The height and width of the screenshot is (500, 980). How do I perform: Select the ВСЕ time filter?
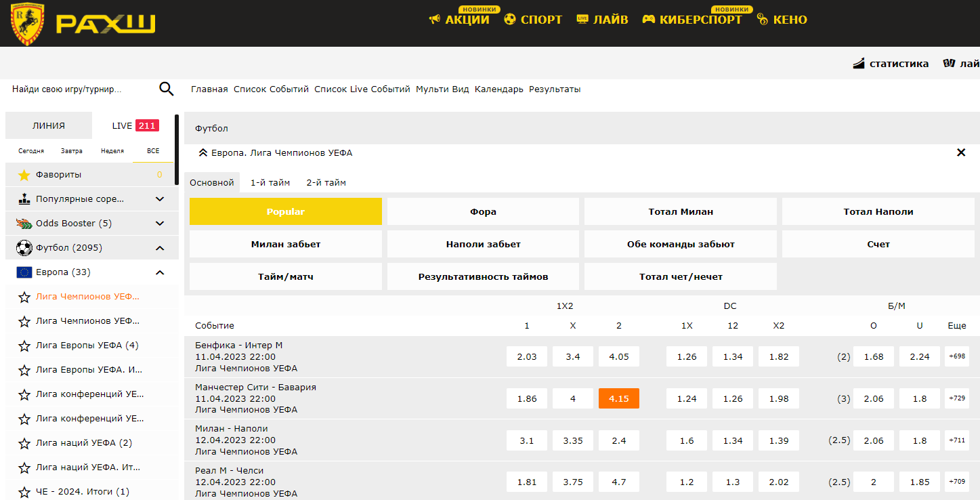point(153,151)
